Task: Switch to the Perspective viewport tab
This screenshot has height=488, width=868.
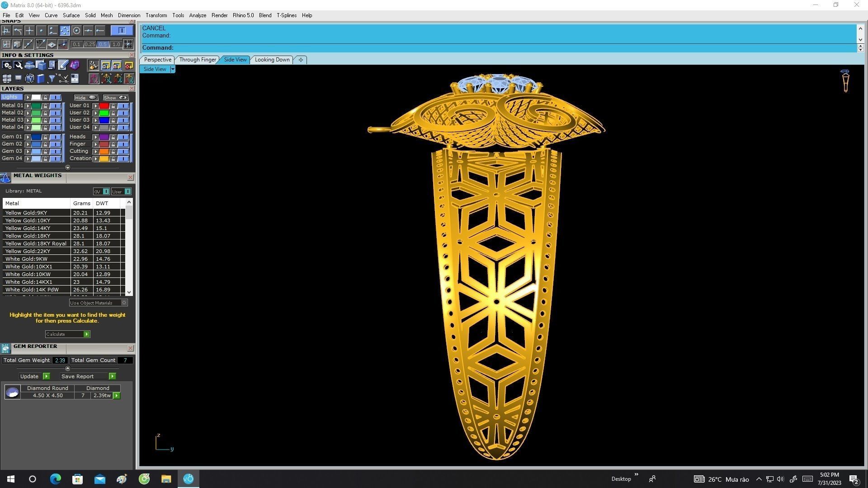Action: (157, 60)
